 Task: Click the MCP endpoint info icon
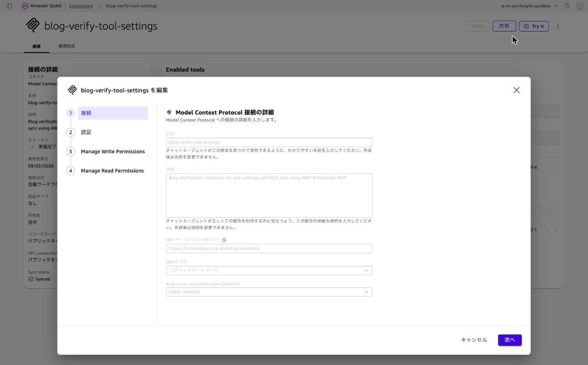click(224, 240)
